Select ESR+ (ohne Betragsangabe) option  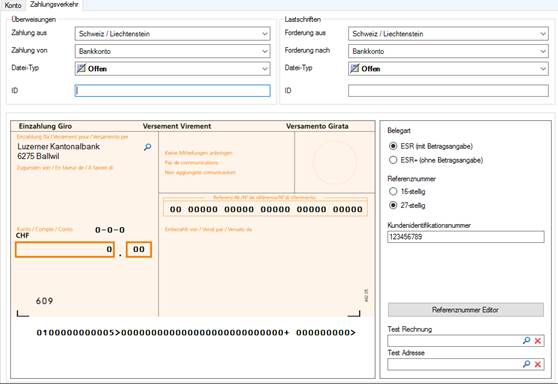tap(393, 160)
